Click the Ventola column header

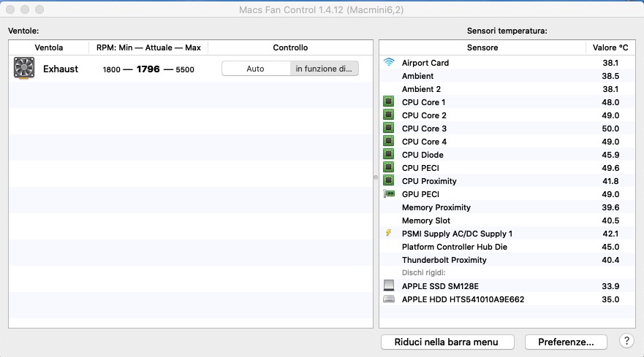point(49,47)
